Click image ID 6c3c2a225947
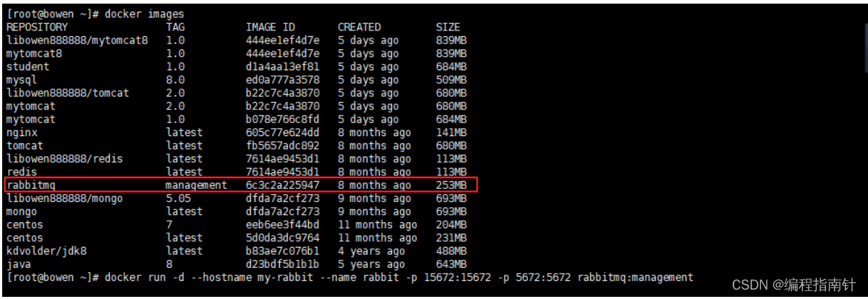The height and width of the screenshot is (299, 868). (x=282, y=185)
